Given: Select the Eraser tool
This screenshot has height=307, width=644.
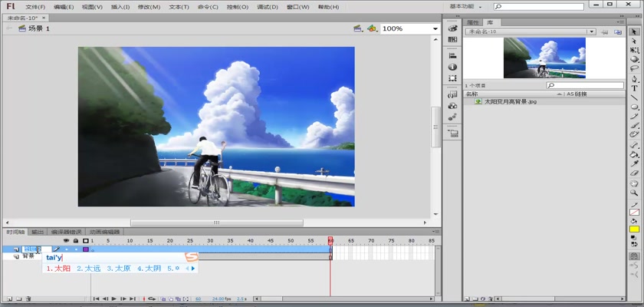Looking at the screenshot, I should pos(634,173).
